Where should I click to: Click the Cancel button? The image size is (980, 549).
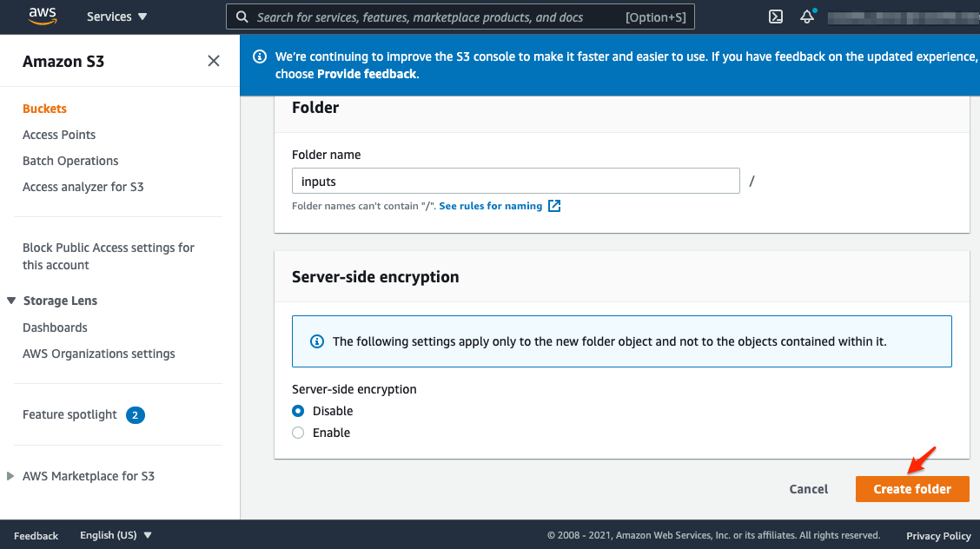808,489
